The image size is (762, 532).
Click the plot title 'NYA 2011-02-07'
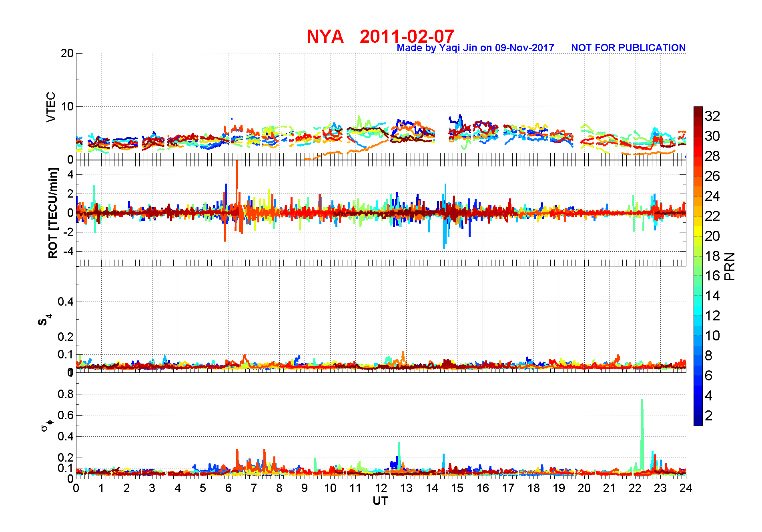click(380, 36)
